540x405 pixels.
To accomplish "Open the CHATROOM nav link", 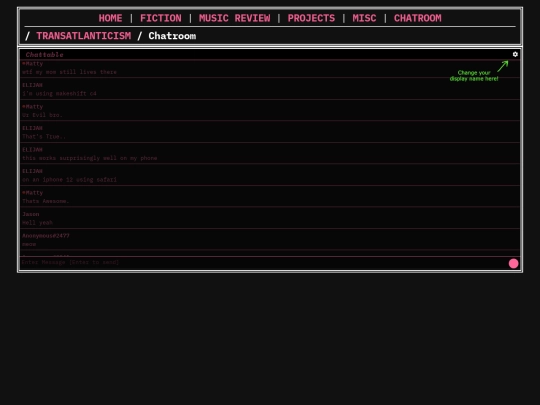I will click(x=417, y=18).
